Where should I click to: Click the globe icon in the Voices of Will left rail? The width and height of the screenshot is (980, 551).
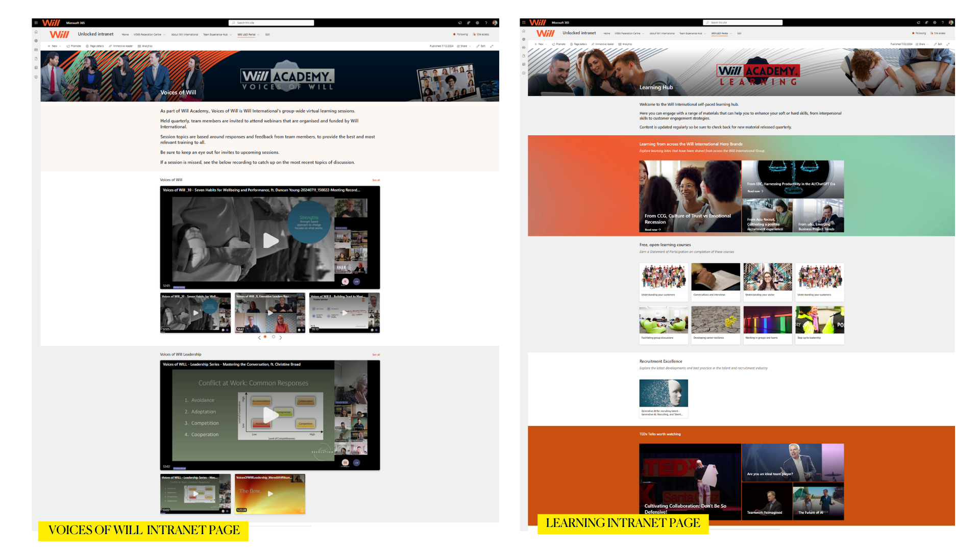click(36, 41)
